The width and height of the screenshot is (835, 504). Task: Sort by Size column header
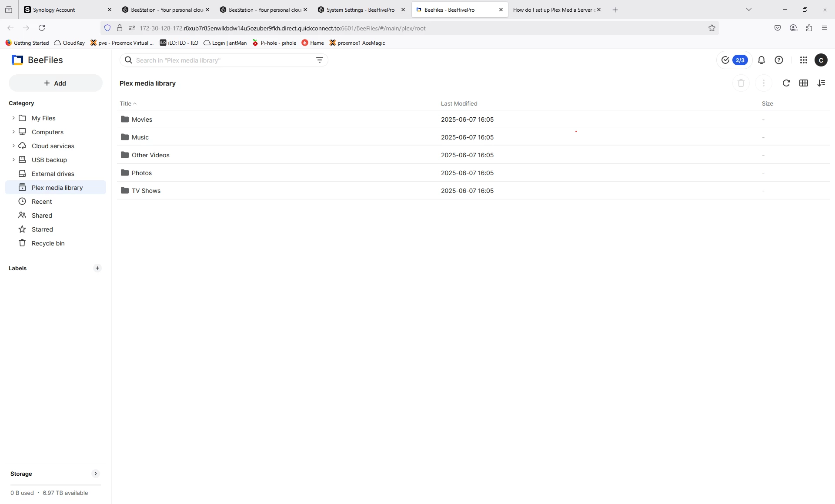pyautogui.click(x=767, y=103)
